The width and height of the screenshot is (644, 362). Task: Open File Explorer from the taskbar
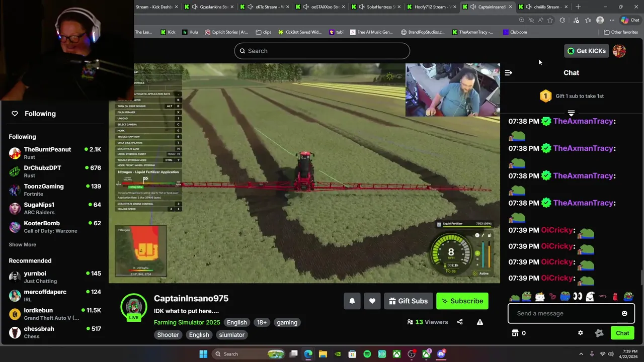323,354
